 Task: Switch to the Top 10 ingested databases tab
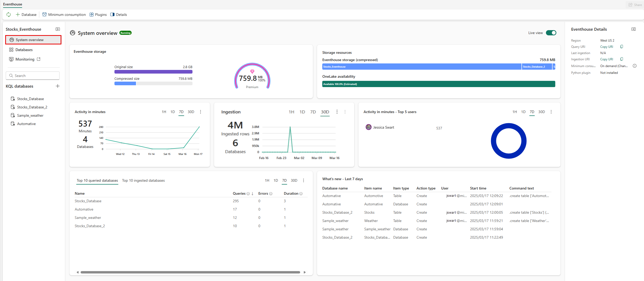click(143, 180)
